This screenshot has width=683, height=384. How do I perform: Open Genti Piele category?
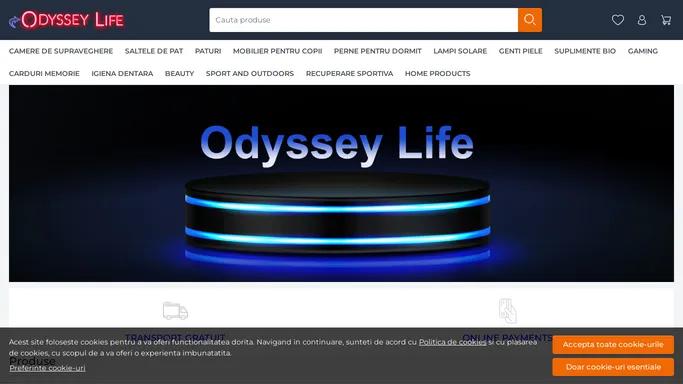click(521, 51)
